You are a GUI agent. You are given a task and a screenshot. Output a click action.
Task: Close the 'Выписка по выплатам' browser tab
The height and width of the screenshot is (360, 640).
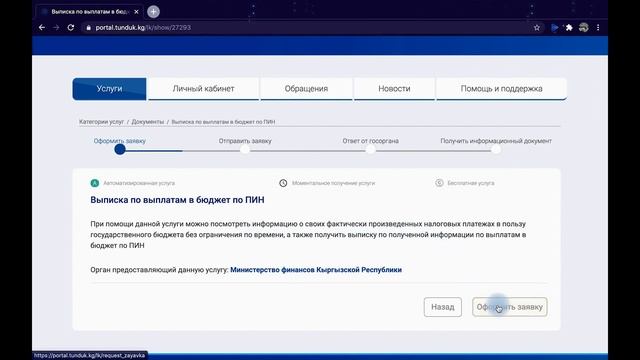pos(136,12)
